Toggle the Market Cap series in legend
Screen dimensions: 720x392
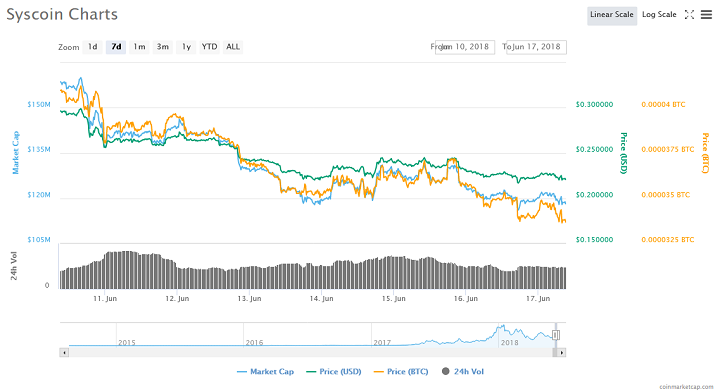click(x=265, y=371)
